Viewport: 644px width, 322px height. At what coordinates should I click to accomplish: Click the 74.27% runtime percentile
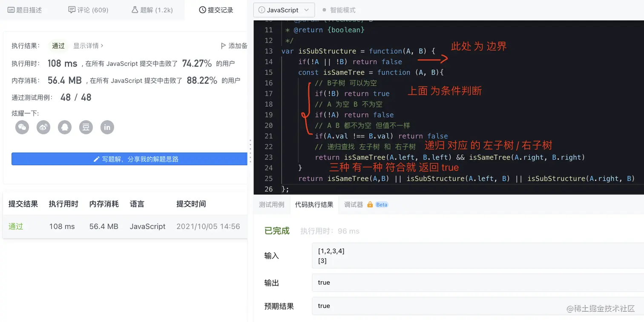coord(197,63)
